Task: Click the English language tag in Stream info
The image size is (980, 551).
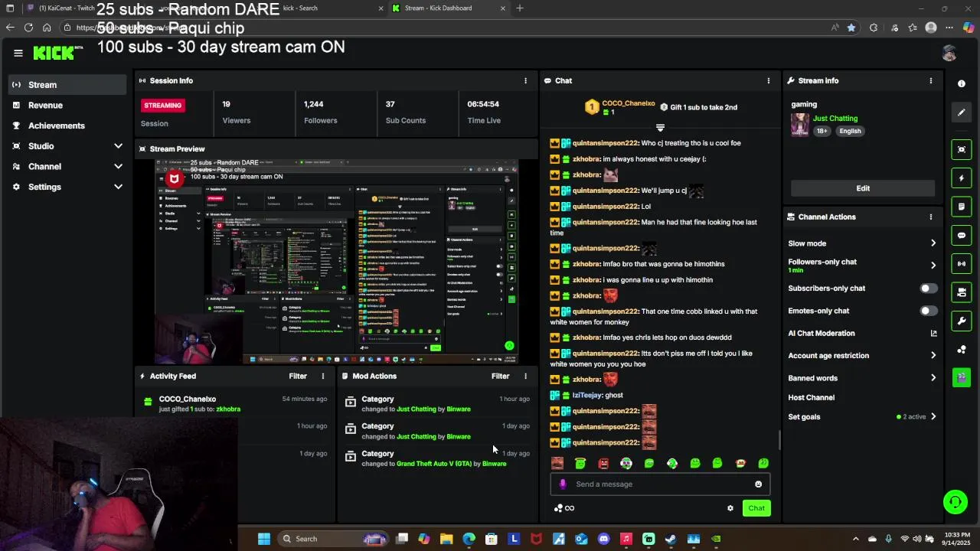Action: tap(850, 131)
